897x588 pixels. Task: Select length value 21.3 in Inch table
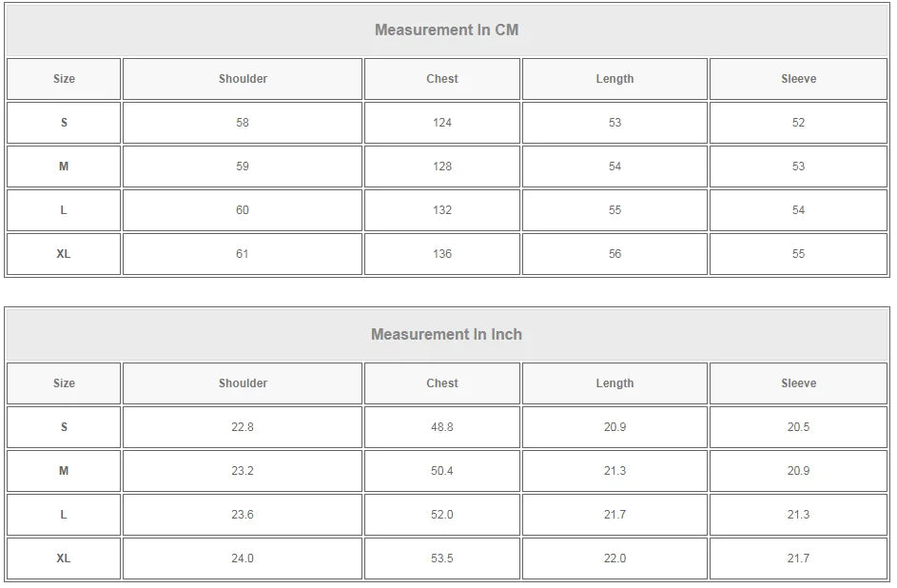coord(615,471)
